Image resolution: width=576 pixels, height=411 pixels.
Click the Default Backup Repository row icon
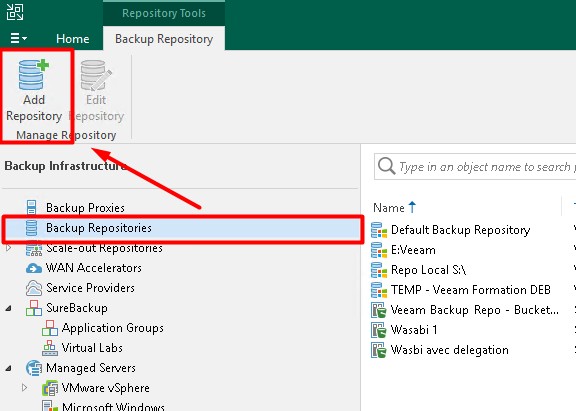(379, 230)
